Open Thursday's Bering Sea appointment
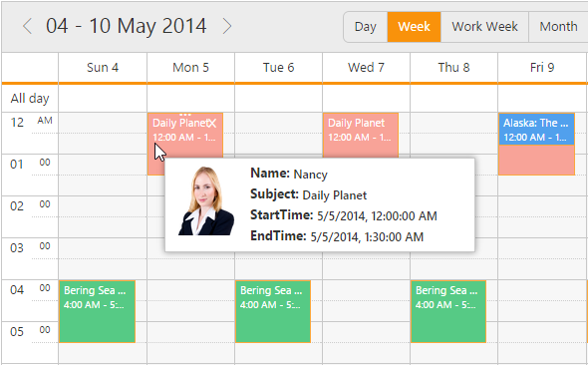This screenshot has width=588, height=365. (x=448, y=311)
